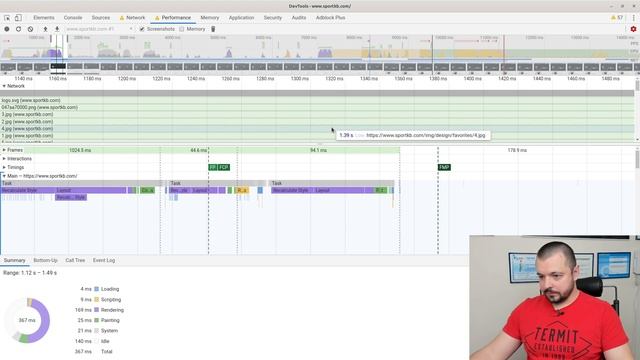
Task: Enable the Memory checkbox
Action: (182, 29)
